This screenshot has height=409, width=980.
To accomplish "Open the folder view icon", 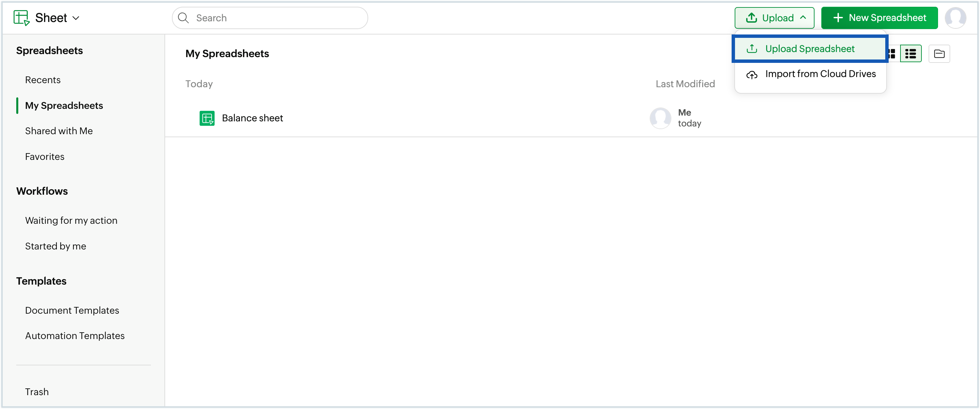I will click(939, 54).
